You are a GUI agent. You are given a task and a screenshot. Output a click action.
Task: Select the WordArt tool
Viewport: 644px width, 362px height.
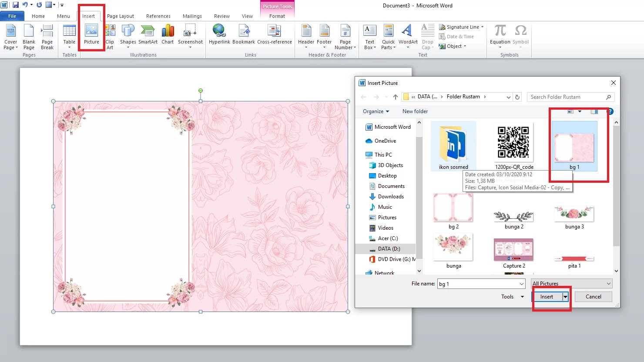[408, 35]
